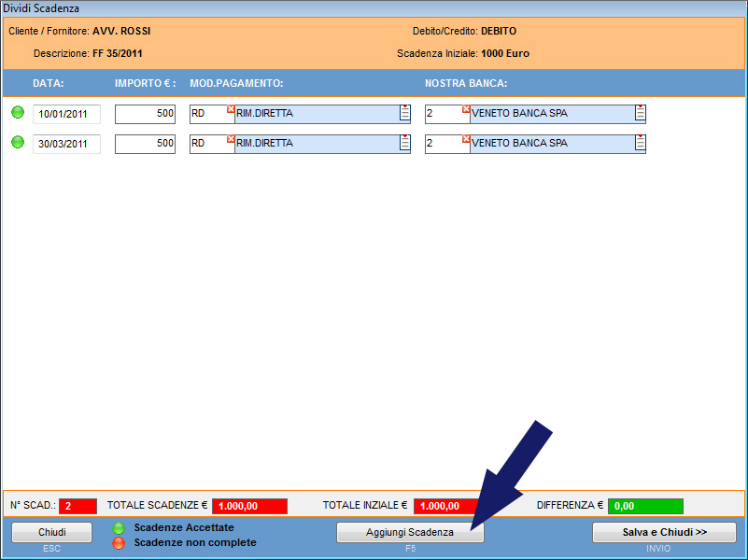Click green status icon for 10/01/2011 row
The width and height of the screenshot is (748, 560).
[17, 113]
